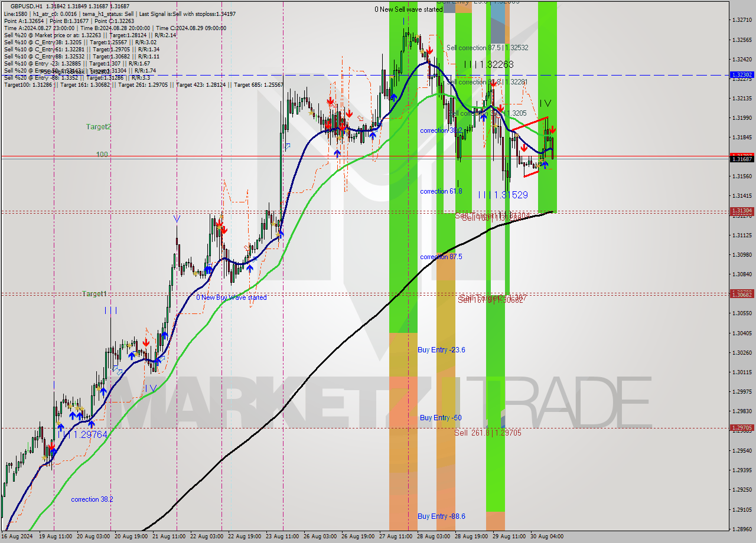Click the black 'I V' wave label
The image size is (756, 543).
[x=545, y=103]
